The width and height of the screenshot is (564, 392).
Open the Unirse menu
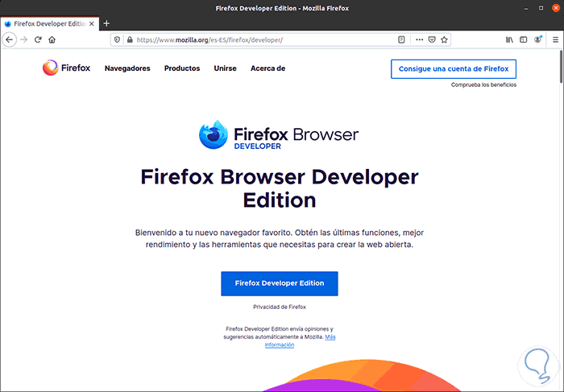(x=225, y=68)
